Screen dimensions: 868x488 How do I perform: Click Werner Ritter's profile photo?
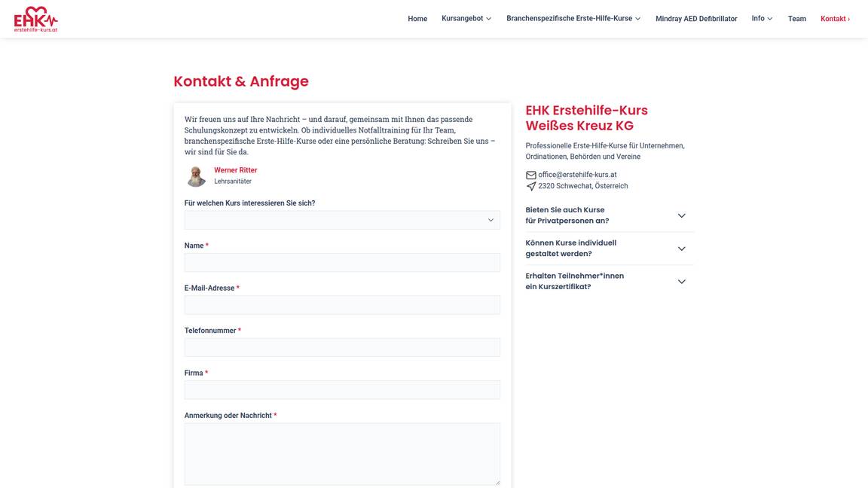coord(197,176)
